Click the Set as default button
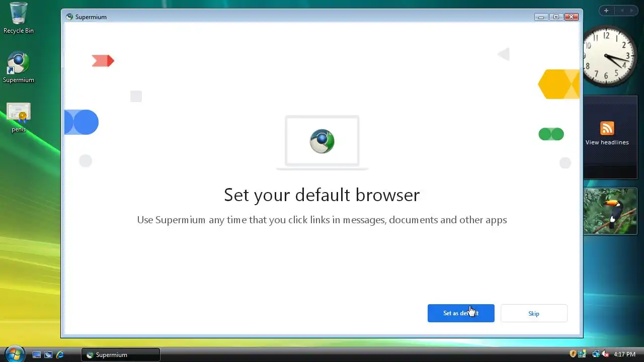 pos(461,313)
